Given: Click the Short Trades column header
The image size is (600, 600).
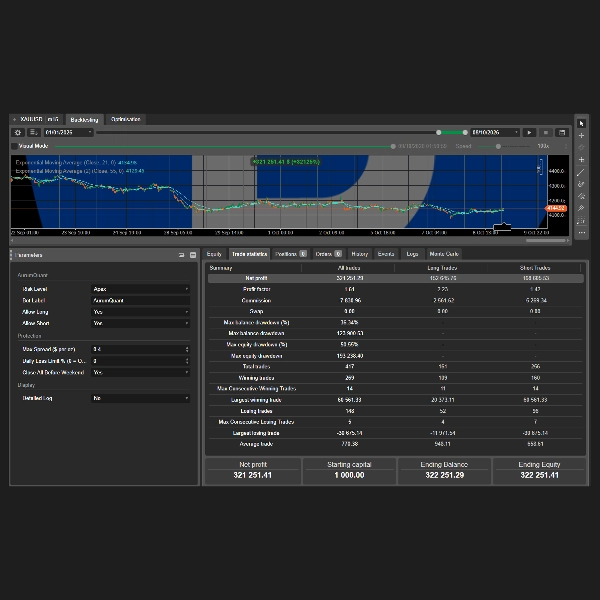Looking at the screenshot, I should click(x=535, y=268).
